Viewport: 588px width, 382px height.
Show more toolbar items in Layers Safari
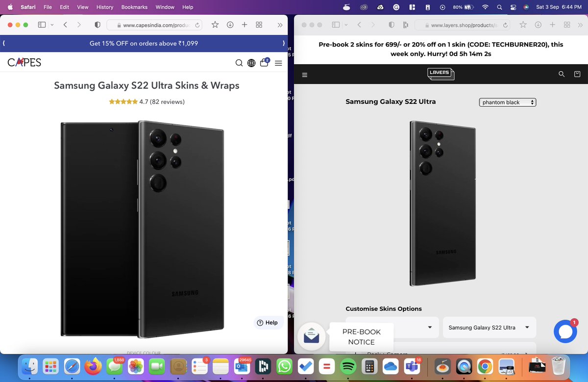click(x=580, y=25)
